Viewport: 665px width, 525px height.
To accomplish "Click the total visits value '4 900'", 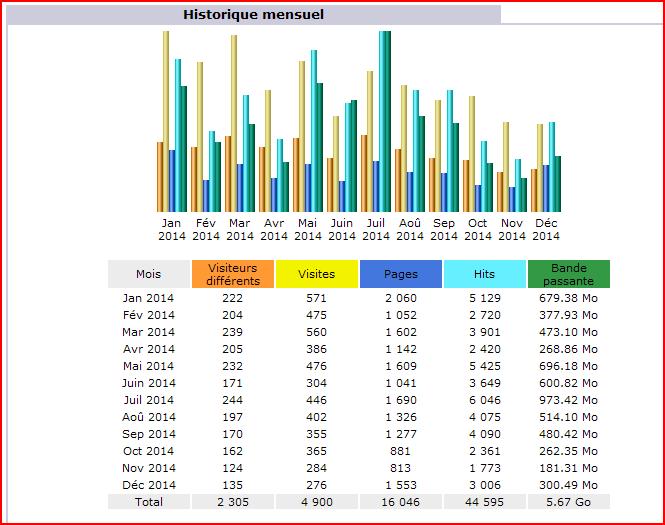I will pos(317,502).
